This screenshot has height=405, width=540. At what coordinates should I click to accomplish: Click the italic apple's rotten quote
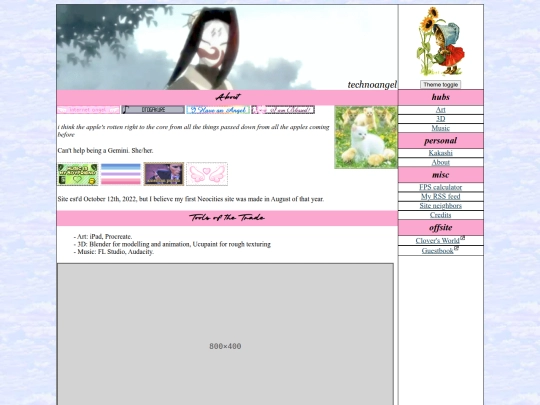[194, 131]
